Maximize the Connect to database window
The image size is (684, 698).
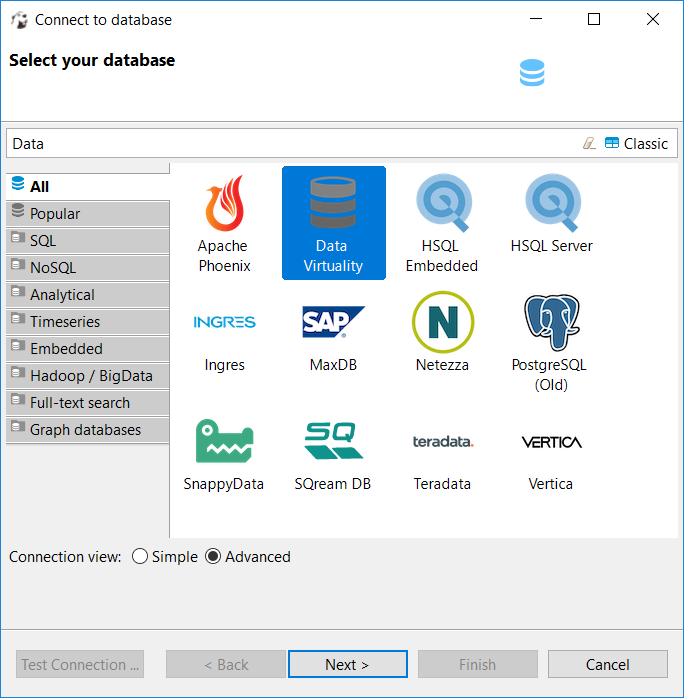click(x=594, y=19)
